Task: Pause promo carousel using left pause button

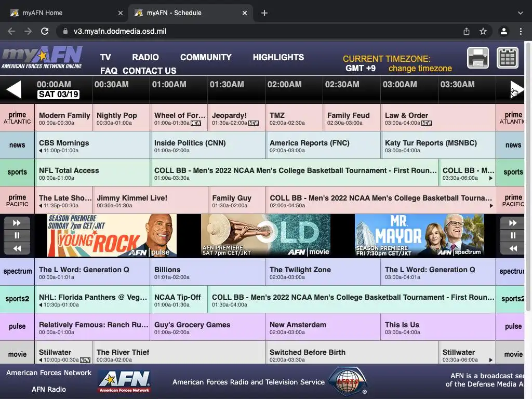Action: [17, 235]
